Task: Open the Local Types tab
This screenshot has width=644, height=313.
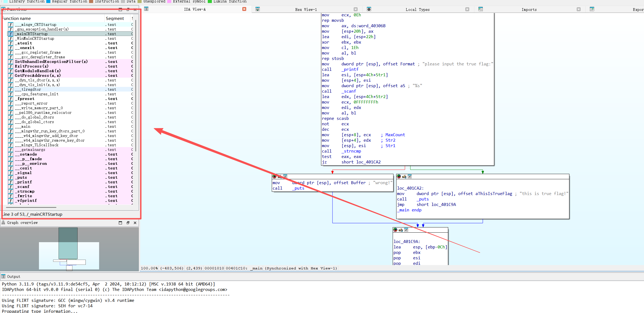Action: [417, 10]
